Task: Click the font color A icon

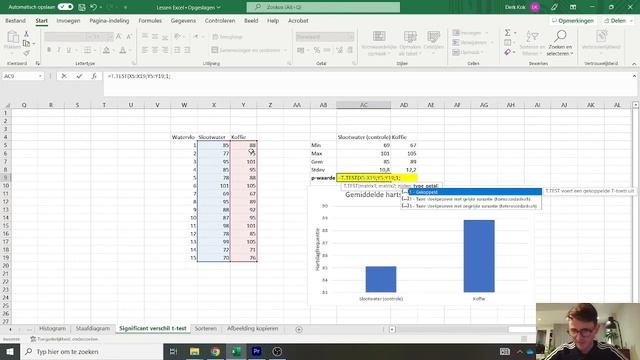Action: pos(122,50)
